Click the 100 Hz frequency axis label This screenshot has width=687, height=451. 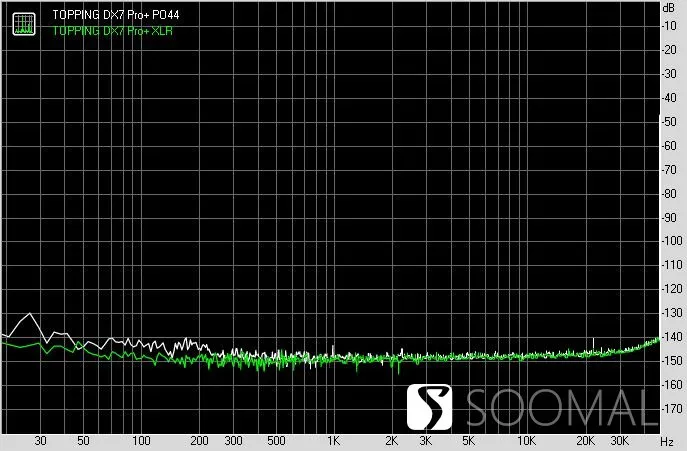coord(141,441)
